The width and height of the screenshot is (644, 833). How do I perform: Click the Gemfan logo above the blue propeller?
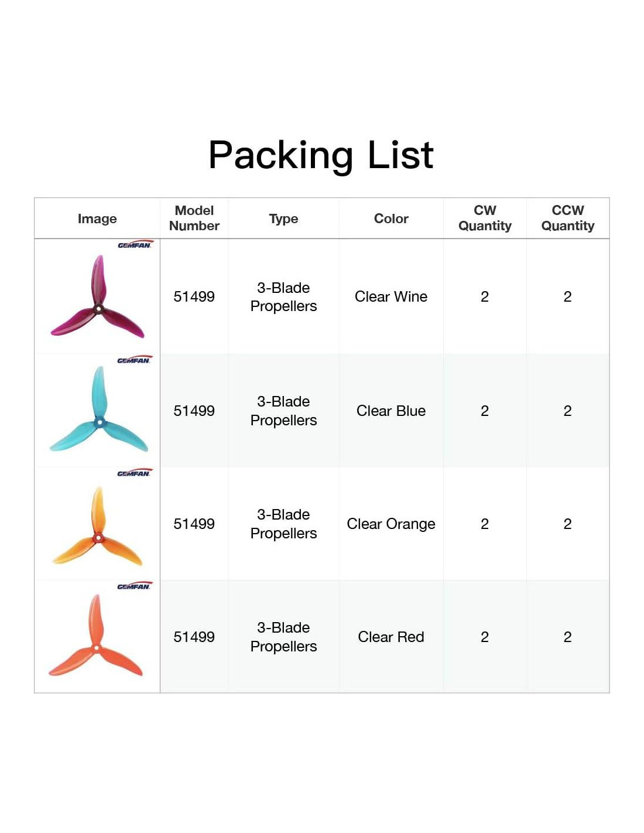point(135,360)
